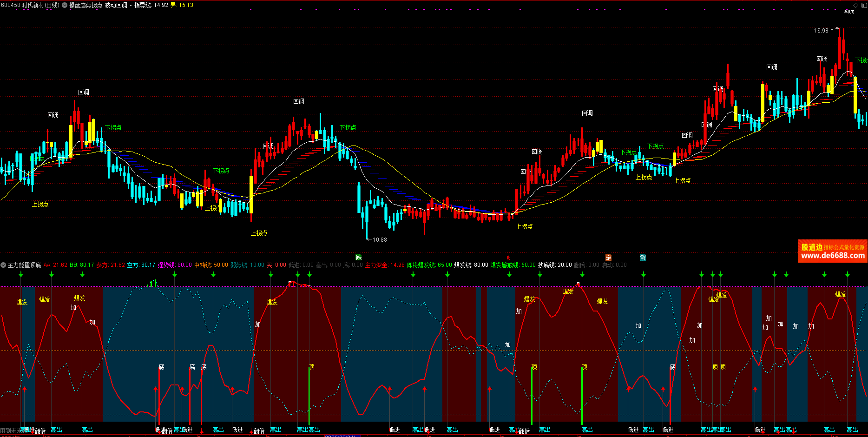Select the stock title 600458 时代新材(日线)
This screenshot has height=437, width=868.
(x=30, y=5)
